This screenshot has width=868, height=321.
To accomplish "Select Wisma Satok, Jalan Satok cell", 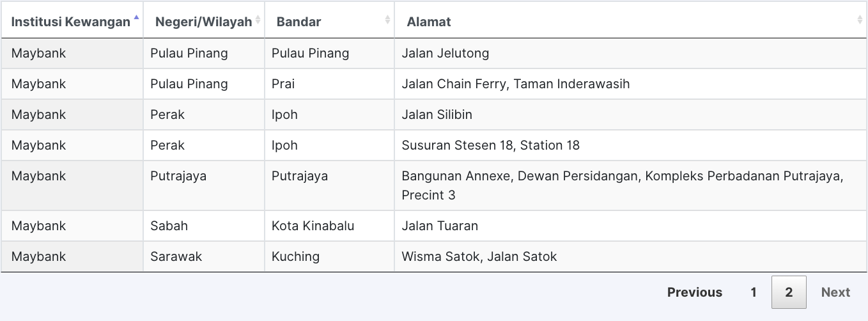I will [479, 256].
